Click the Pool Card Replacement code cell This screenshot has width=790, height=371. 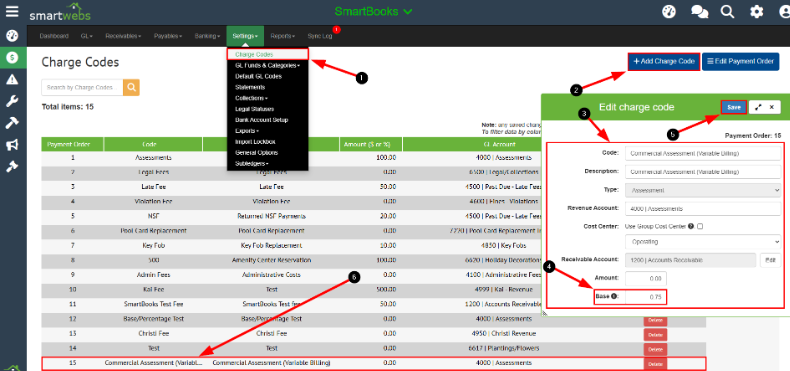point(153,230)
